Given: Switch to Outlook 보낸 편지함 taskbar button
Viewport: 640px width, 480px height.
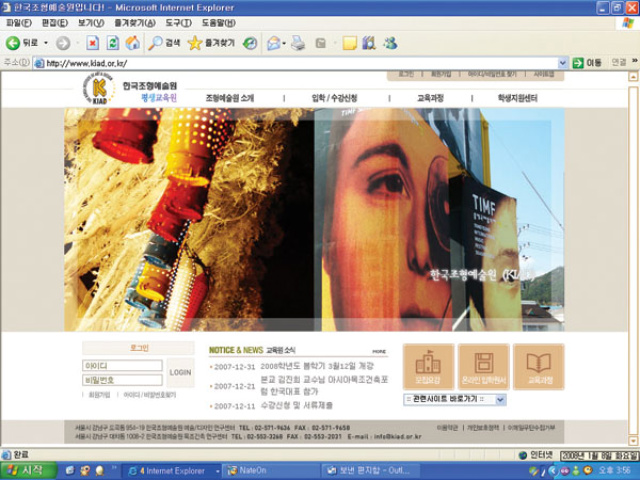Looking at the screenshot, I should tap(370, 471).
